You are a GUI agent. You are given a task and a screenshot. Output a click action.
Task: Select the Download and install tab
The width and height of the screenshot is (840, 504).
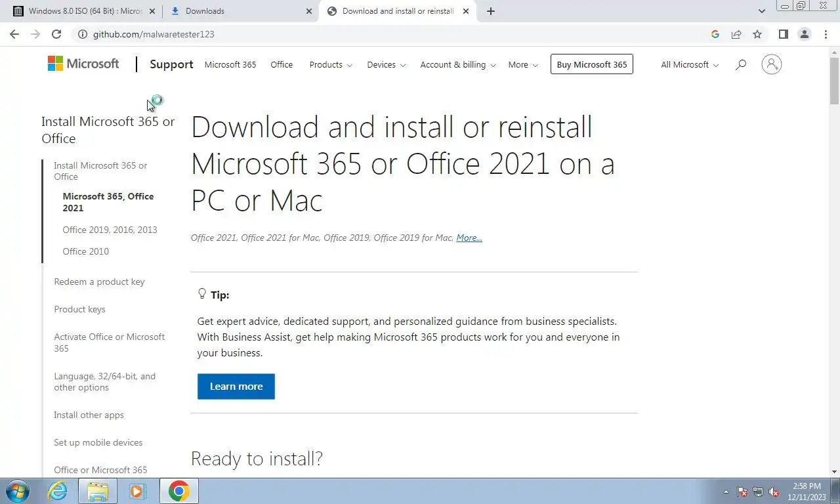pyautogui.click(x=397, y=11)
